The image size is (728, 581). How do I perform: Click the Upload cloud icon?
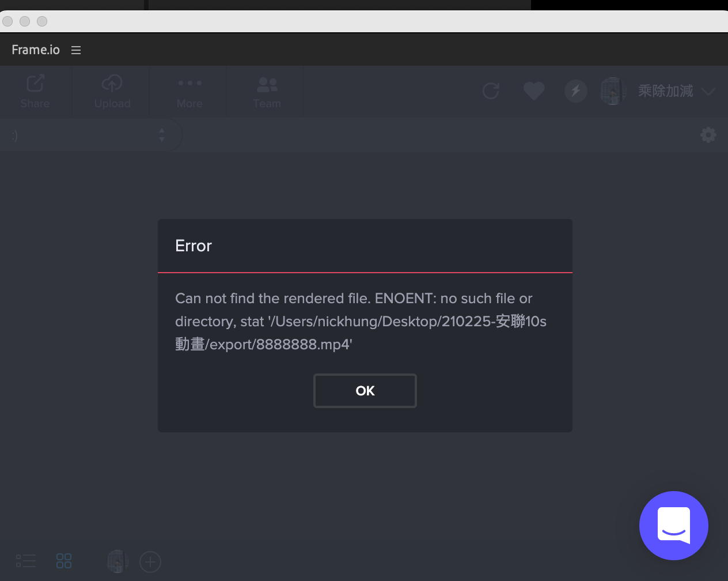click(112, 84)
